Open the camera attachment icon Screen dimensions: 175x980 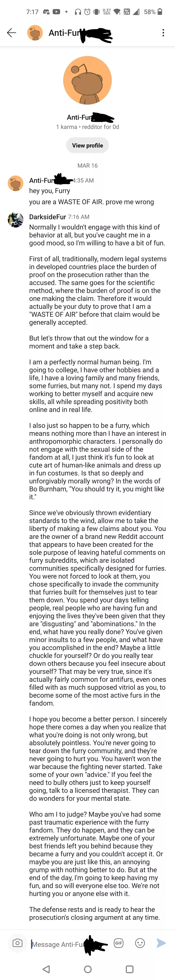coord(17,943)
